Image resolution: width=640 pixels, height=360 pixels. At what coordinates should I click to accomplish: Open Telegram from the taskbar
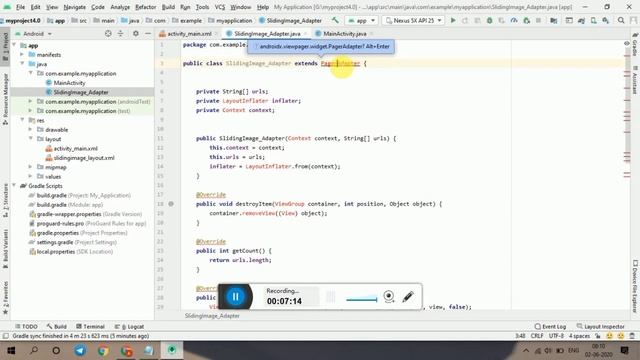pos(80,350)
